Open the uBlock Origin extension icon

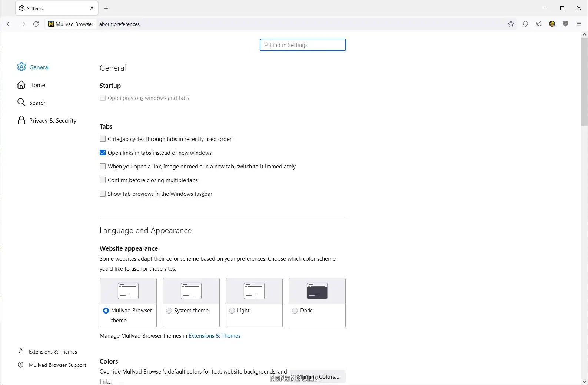coord(565,24)
